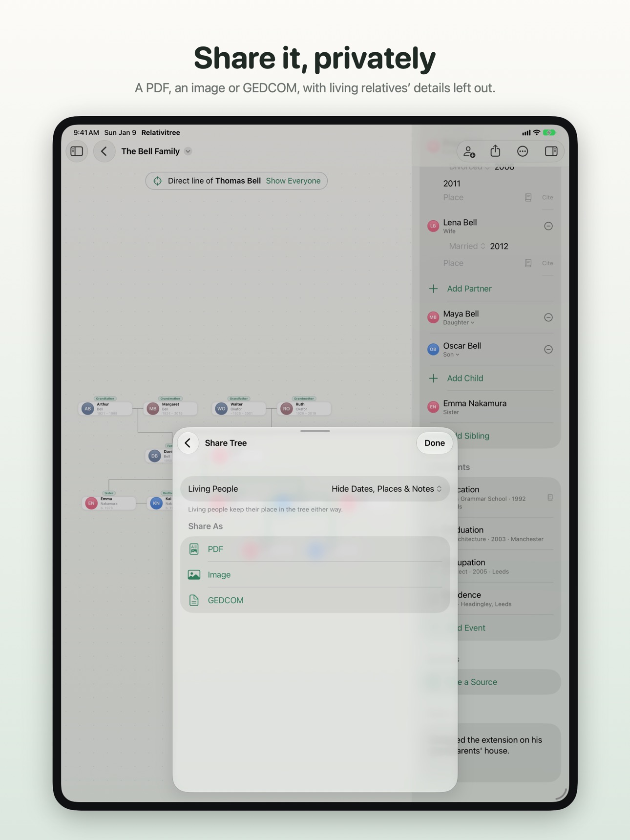Change the Married status picker

click(x=467, y=246)
